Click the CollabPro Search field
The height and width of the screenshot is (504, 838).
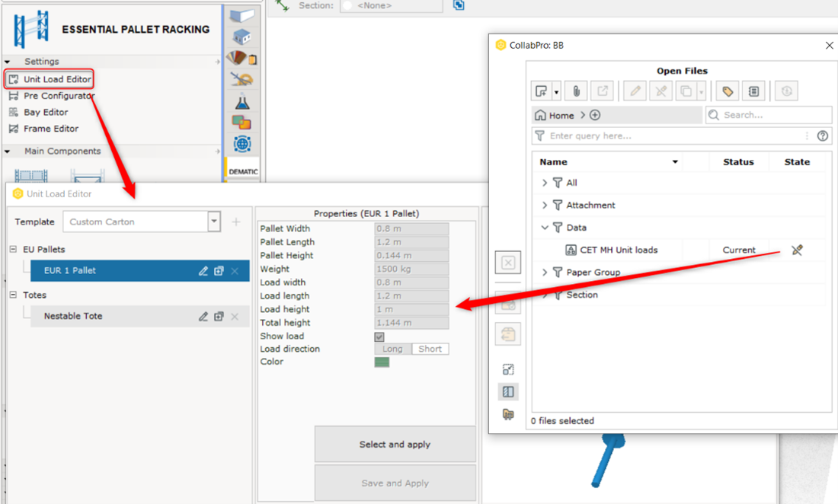pyautogui.click(x=769, y=115)
